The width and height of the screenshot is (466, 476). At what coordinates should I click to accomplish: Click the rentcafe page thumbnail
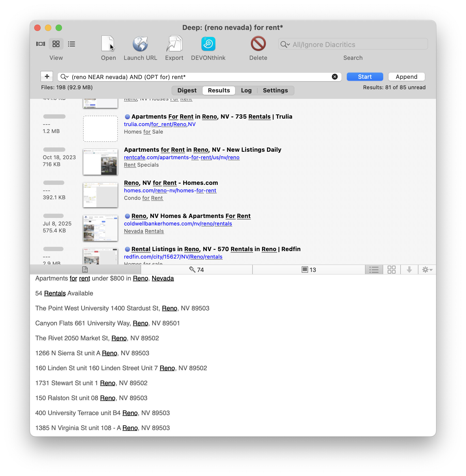(x=100, y=162)
